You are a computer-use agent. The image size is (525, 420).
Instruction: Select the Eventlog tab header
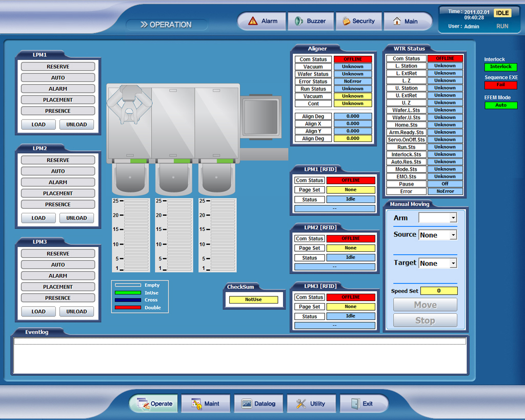pyautogui.click(x=37, y=332)
